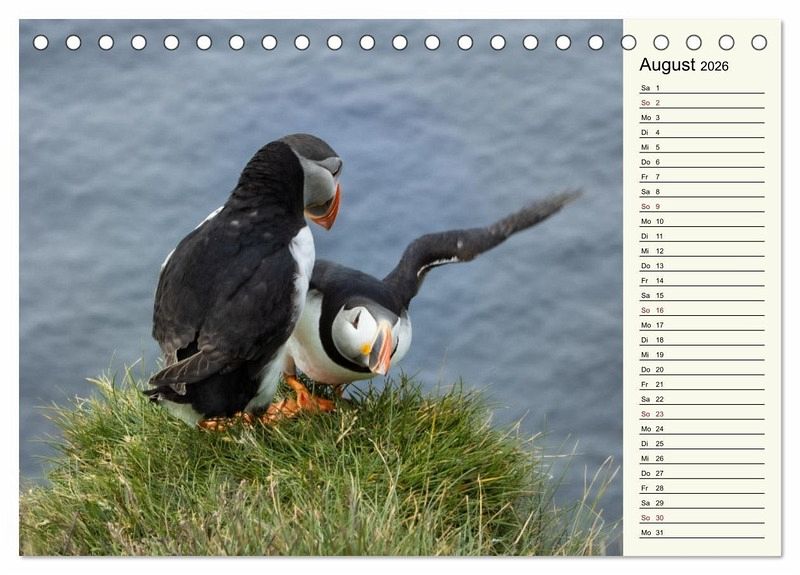Viewport: 800px width, 575px height.
Task: Click the Mi 26 calendar entry
Action: point(701,458)
